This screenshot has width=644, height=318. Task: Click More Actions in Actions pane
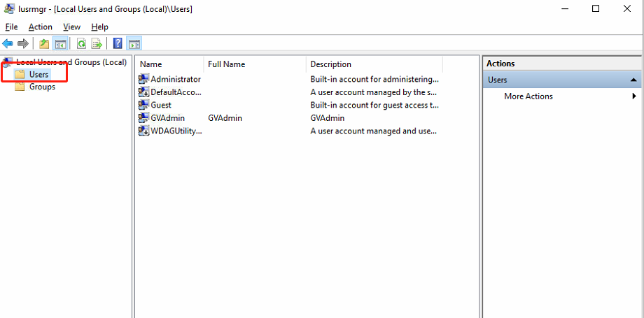click(x=528, y=96)
